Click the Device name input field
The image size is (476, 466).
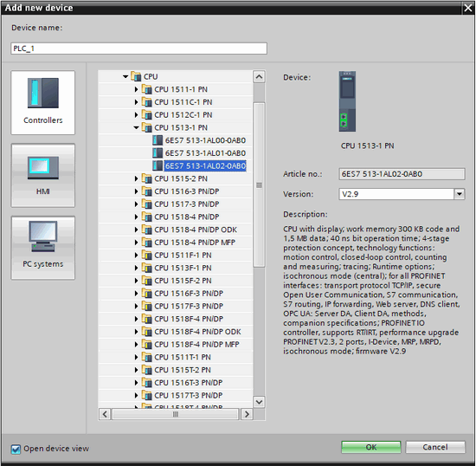click(139, 49)
